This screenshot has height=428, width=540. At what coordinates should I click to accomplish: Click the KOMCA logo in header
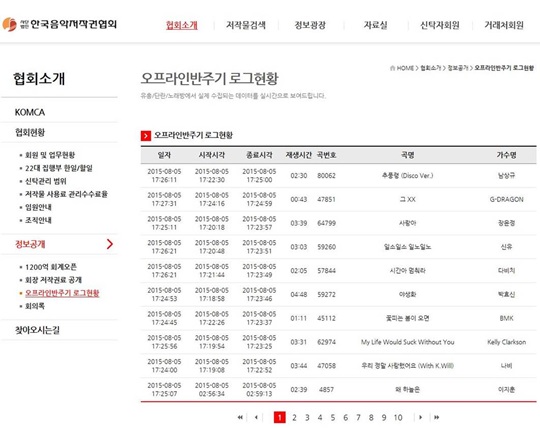click(x=60, y=24)
